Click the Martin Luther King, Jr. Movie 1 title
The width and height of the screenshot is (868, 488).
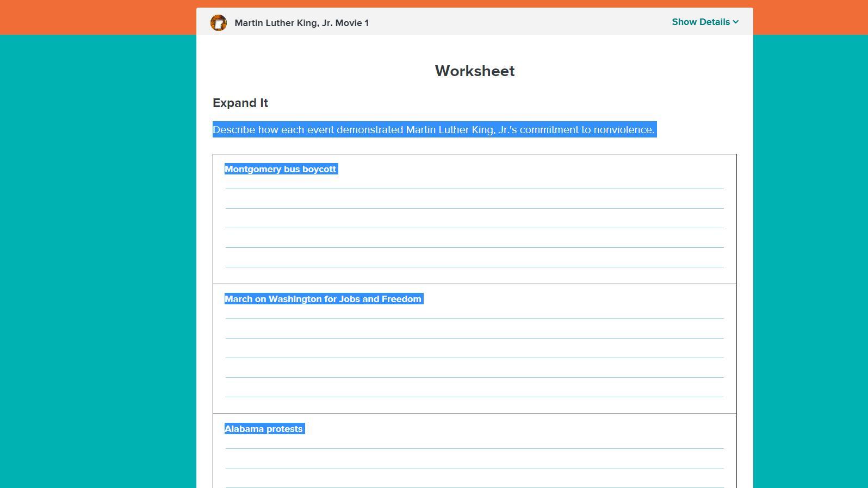(302, 23)
